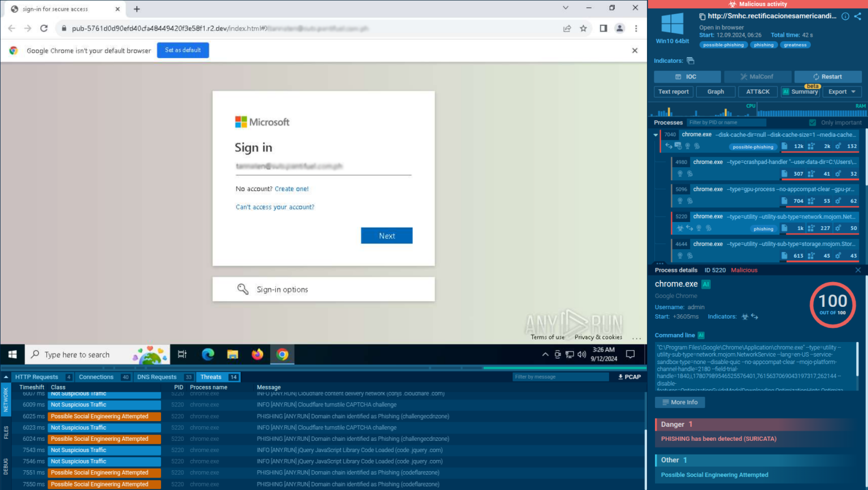Open Microsoft Edge from the taskbar
The image size is (868, 490).
click(208, 354)
